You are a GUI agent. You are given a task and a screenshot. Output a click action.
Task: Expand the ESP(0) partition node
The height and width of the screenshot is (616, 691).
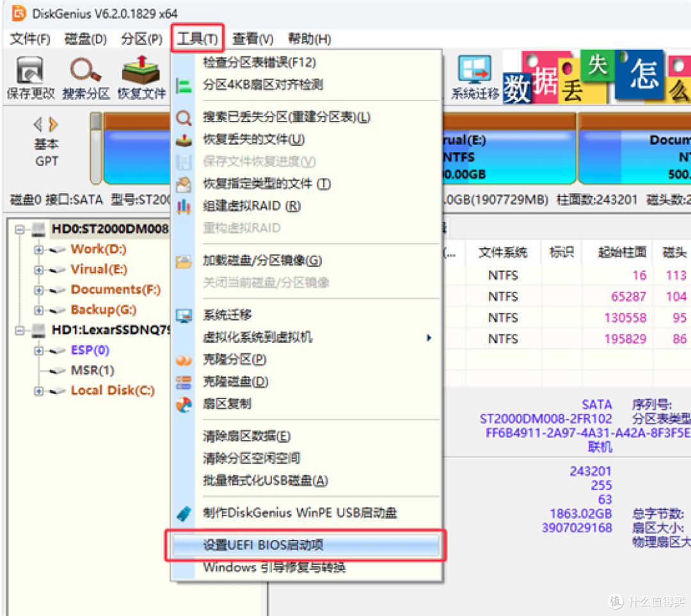[39, 351]
